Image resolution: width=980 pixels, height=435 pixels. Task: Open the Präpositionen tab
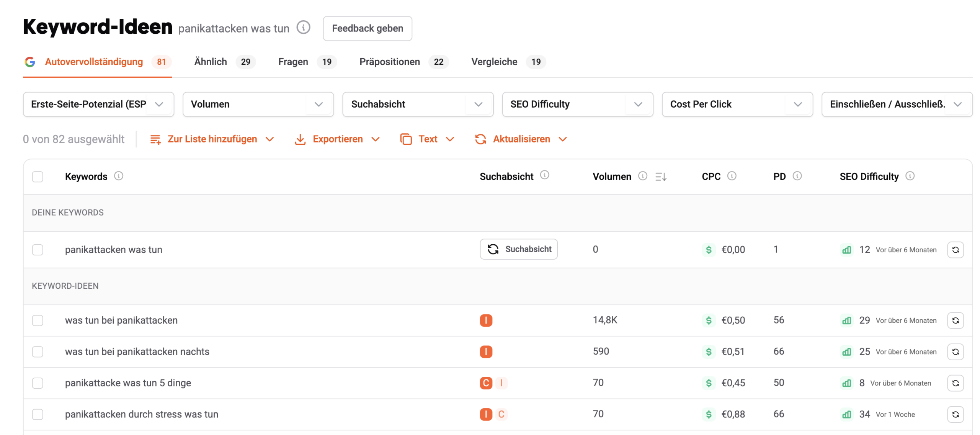[x=389, y=62]
